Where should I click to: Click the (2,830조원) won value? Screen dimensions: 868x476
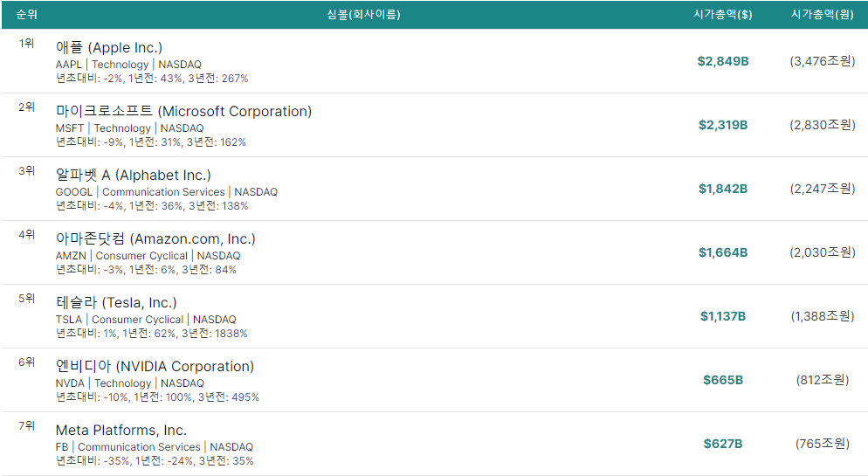coord(823,125)
